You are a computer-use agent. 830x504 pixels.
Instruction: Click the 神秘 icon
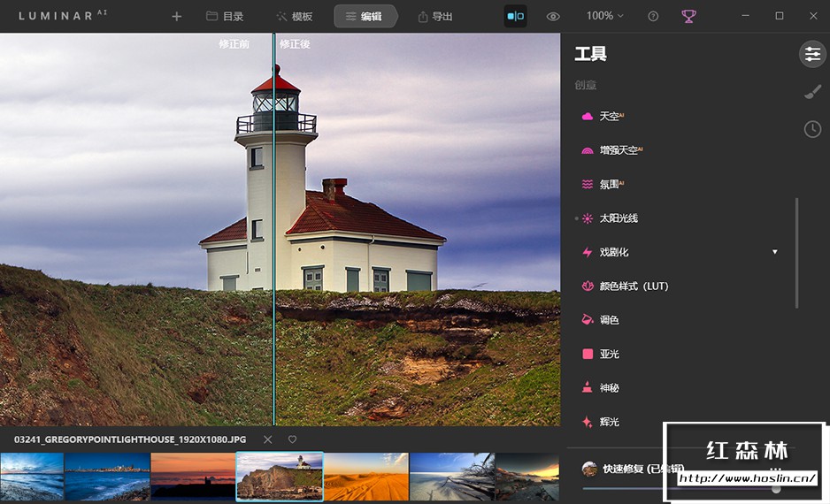[587, 387]
